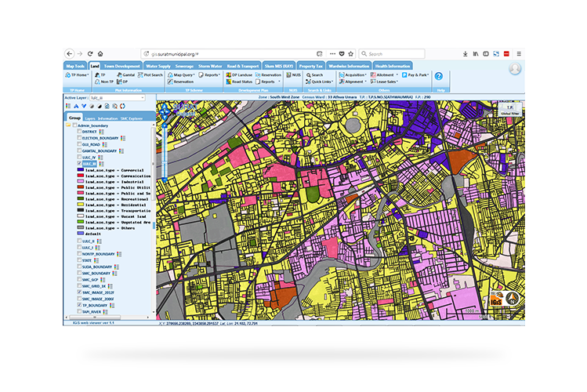587x392 pixels.
Task: Click the NUIS tool
Action: (293, 75)
